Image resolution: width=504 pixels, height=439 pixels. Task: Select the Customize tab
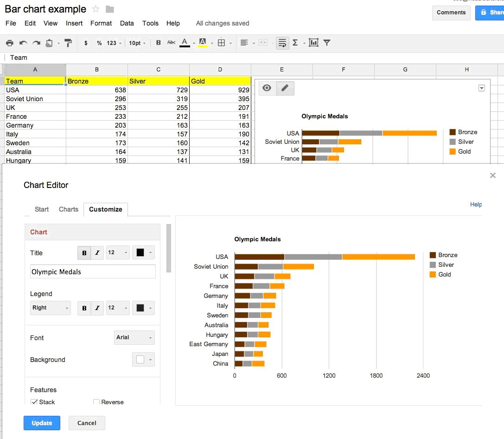106,209
